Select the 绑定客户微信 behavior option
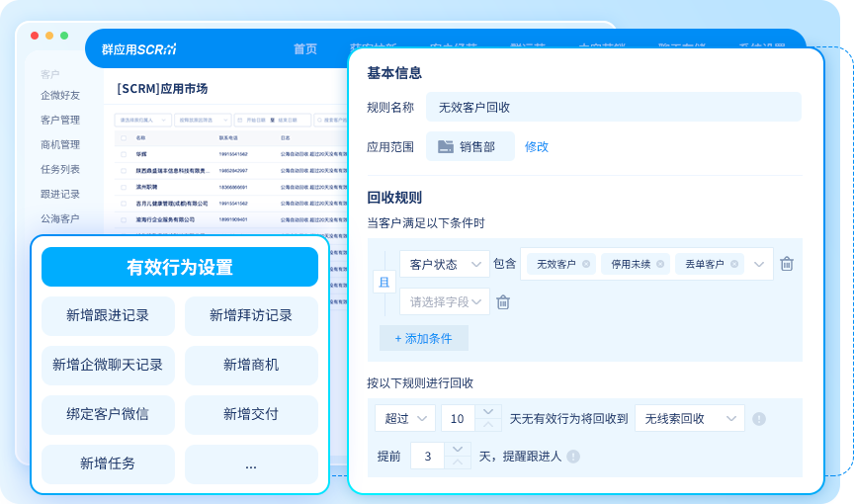Screen dimensions: 854x504 tap(108, 415)
